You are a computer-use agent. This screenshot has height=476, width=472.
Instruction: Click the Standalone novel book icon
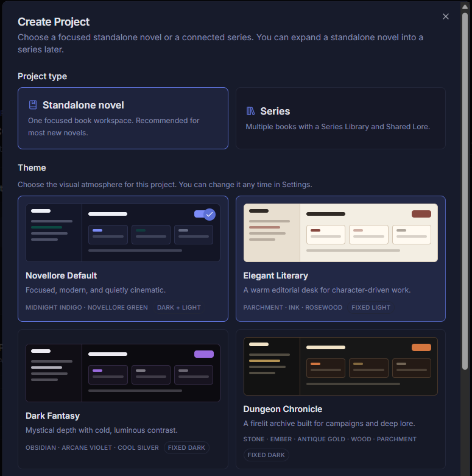click(33, 105)
